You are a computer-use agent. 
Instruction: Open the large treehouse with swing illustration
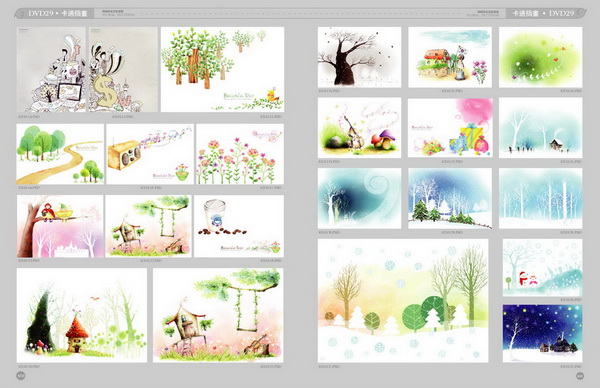coord(218,315)
